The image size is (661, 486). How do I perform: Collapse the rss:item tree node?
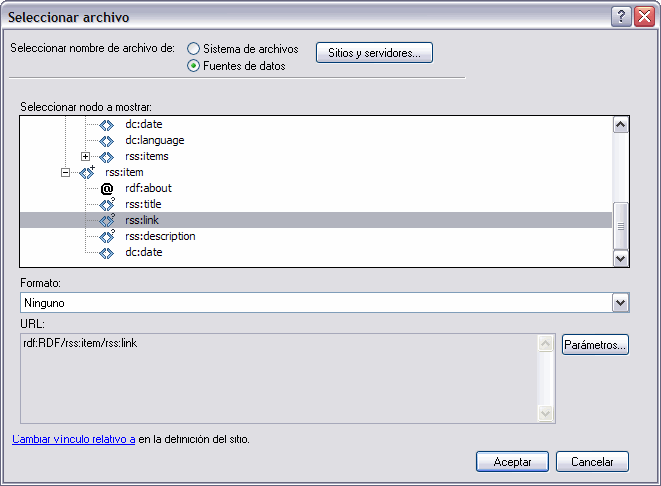[66, 172]
